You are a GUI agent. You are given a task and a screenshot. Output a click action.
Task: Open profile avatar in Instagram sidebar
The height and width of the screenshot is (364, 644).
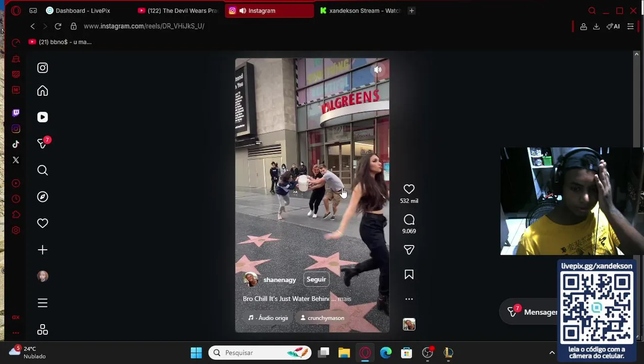pos(42,276)
